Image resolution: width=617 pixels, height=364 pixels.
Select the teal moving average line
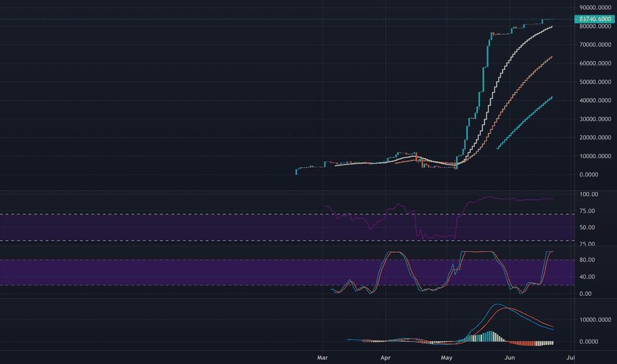click(524, 122)
